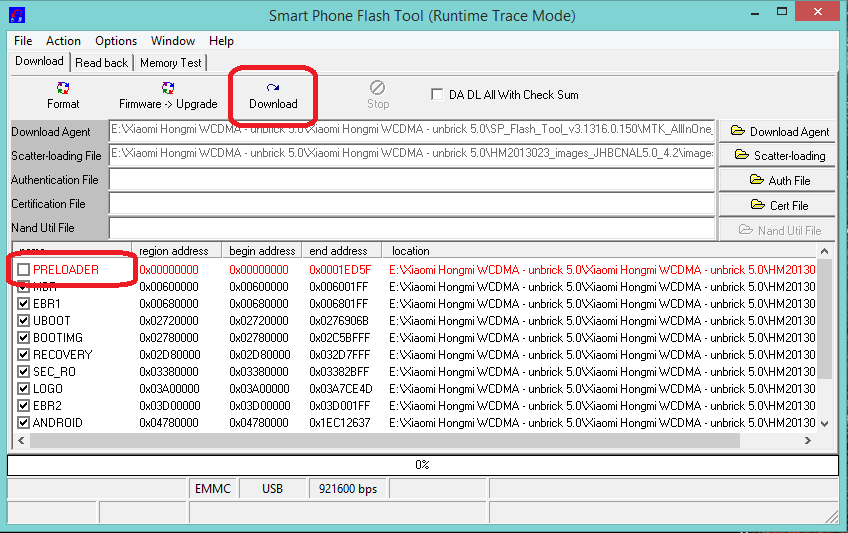Untick the ANDROID checkbox
The image size is (848, 533).
coord(23,422)
